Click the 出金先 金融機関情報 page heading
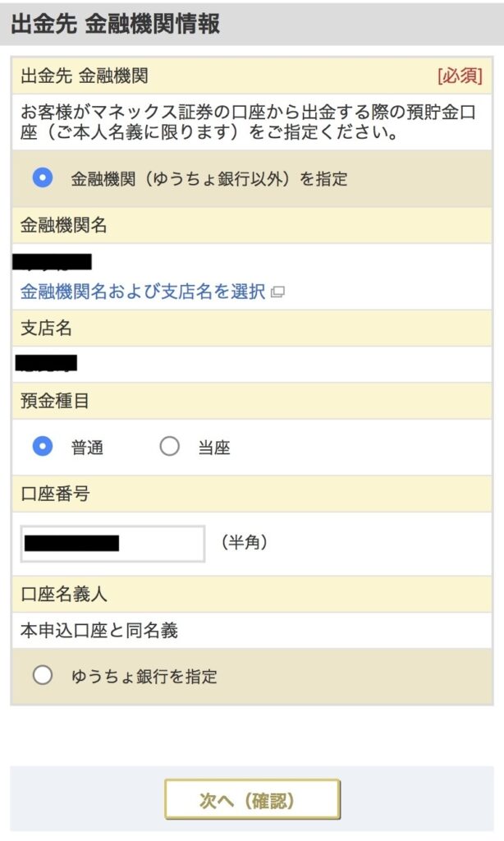The height and width of the screenshot is (841, 504). click(116, 24)
